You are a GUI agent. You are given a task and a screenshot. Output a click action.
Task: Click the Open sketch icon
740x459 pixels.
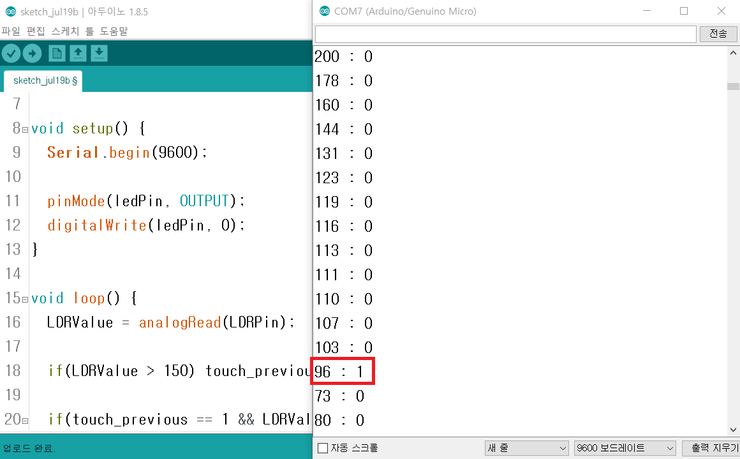(78, 53)
